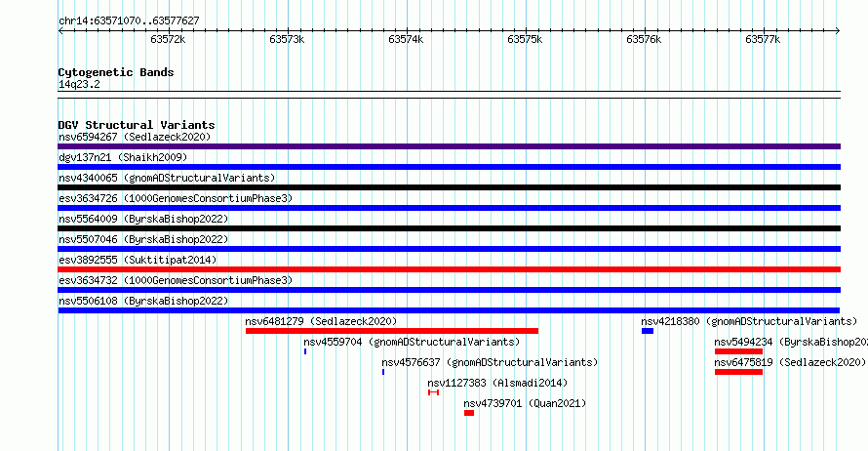Click the DGV Structural Variants track title

[137, 125]
